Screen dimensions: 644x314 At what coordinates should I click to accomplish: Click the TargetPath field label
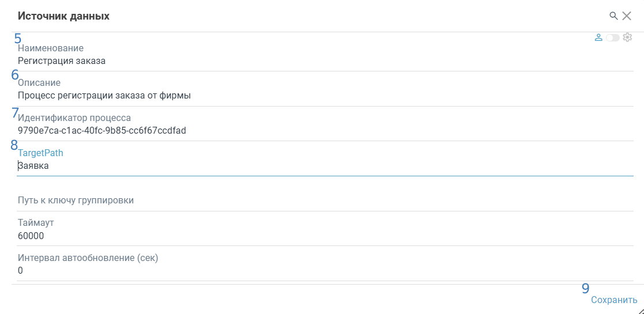point(40,153)
